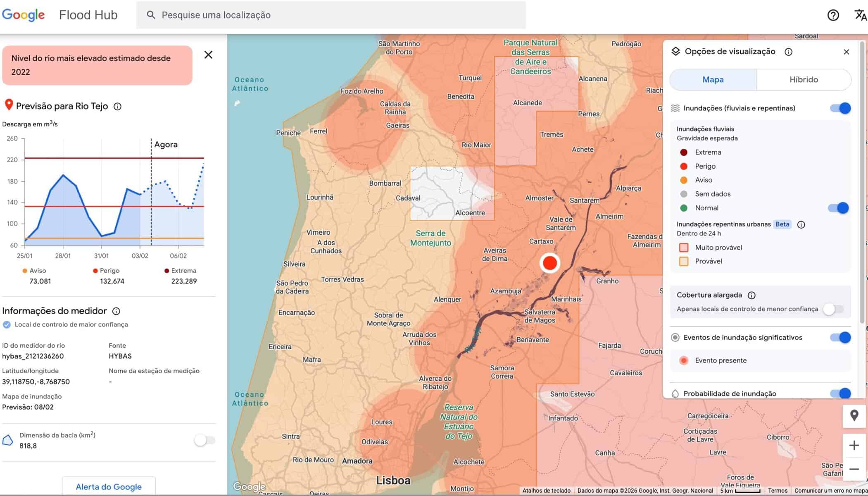Disable the Normal severity toggle

tap(838, 208)
